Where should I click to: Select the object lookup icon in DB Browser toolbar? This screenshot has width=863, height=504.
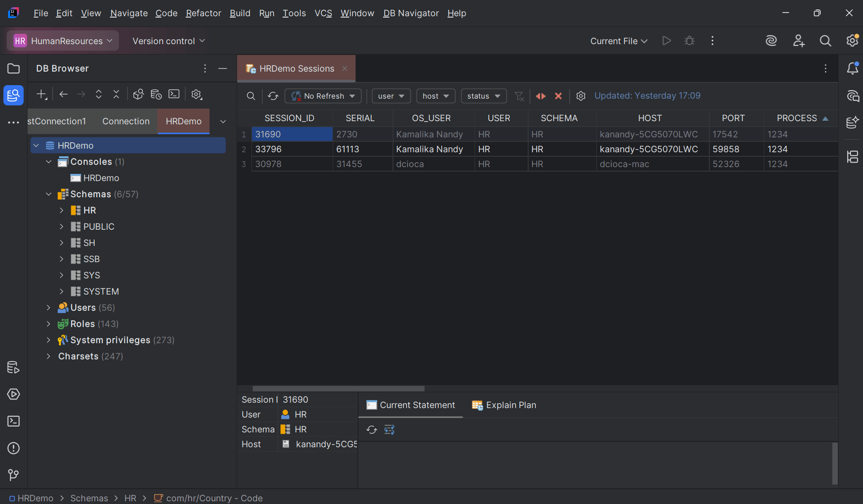point(138,94)
